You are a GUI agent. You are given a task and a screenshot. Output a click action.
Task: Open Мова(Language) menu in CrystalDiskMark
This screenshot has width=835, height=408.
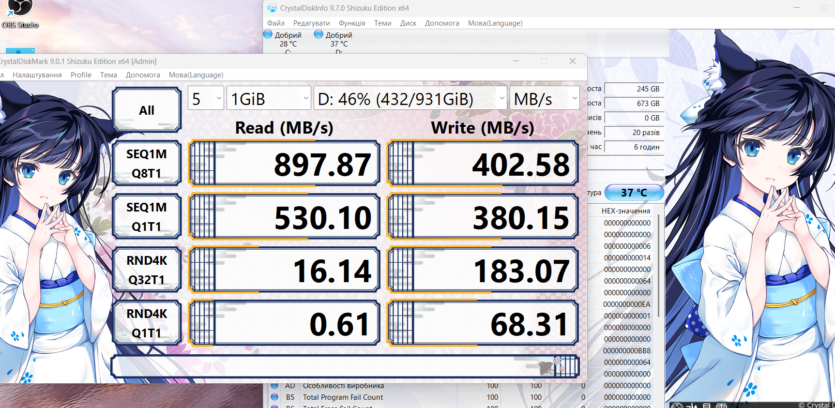click(x=196, y=75)
